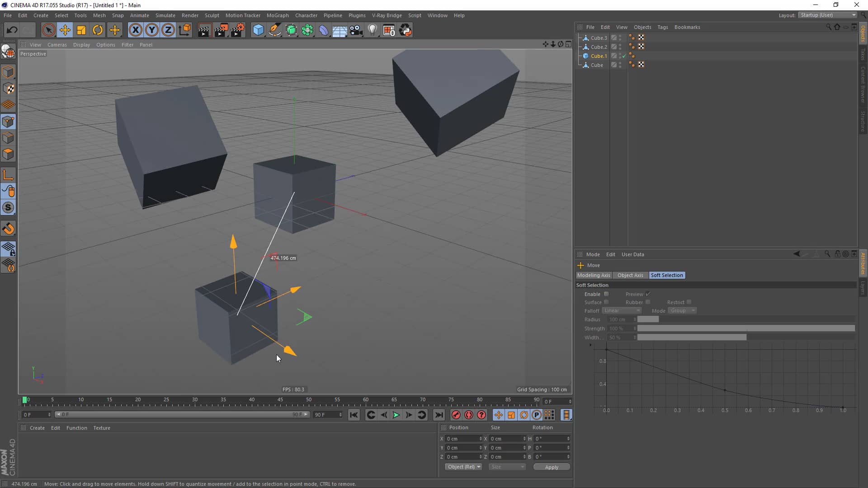Toggle the Rubber checkbox
The height and width of the screenshot is (488, 868).
[x=648, y=302]
